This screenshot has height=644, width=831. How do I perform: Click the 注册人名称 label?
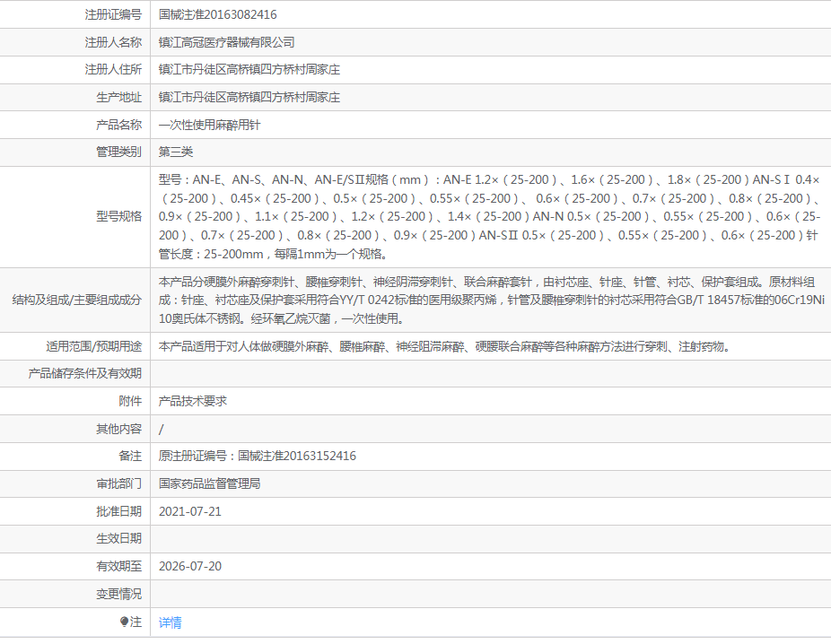click(113, 42)
